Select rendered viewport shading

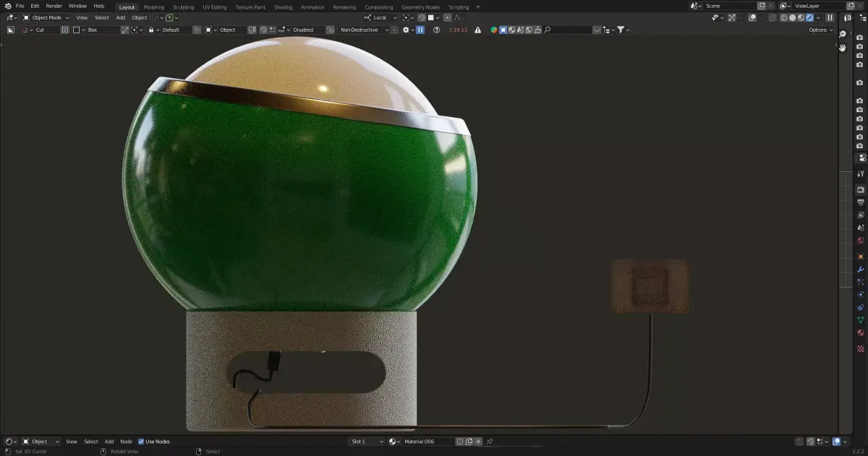809,17
